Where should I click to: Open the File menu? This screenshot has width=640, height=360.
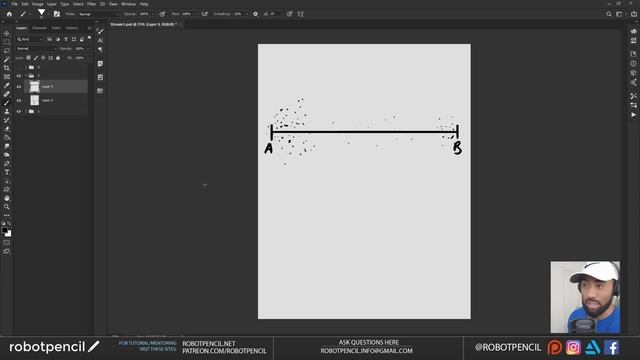[x=14, y=4]
